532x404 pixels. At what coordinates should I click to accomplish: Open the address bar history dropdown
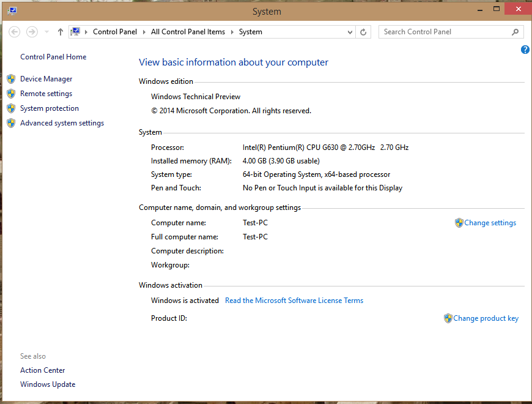350,32
